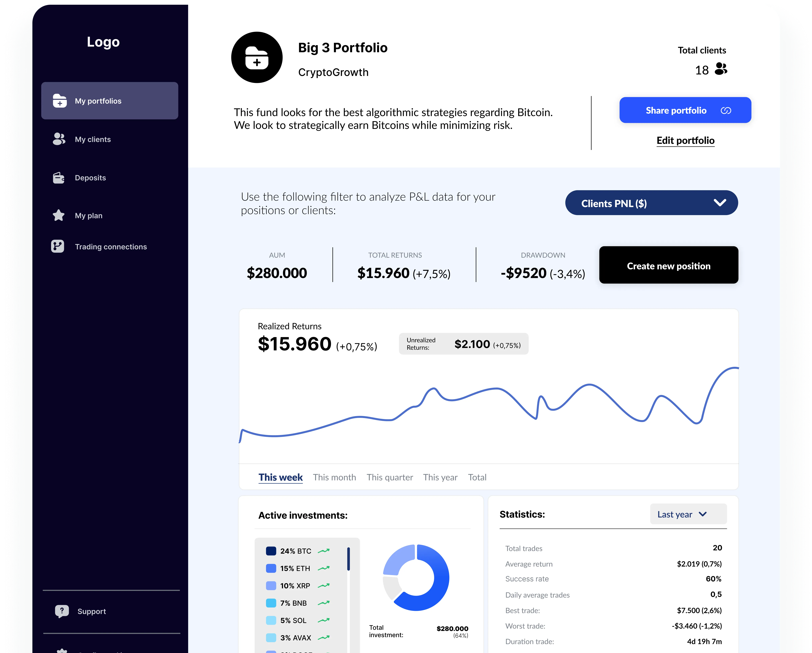Collapse the Clients PNL chevron arrow

coord(721,203)
